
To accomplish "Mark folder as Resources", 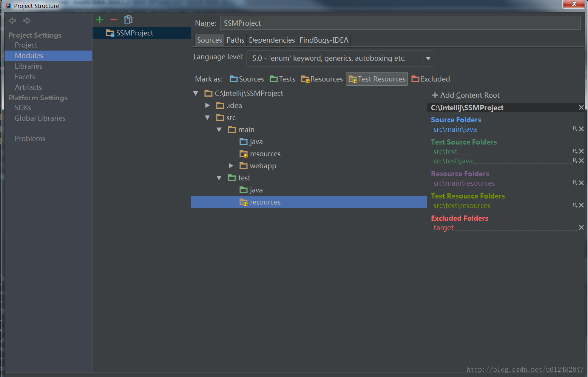I will tap(322, 79).
